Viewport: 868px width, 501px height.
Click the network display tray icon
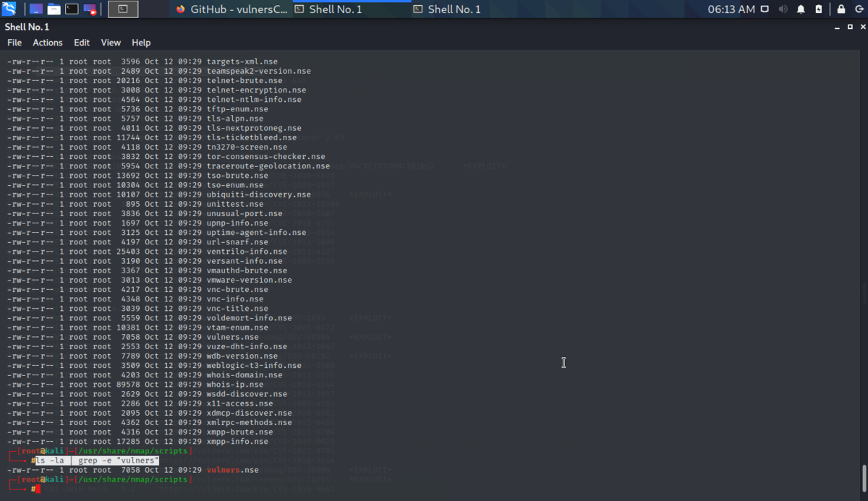765,9
